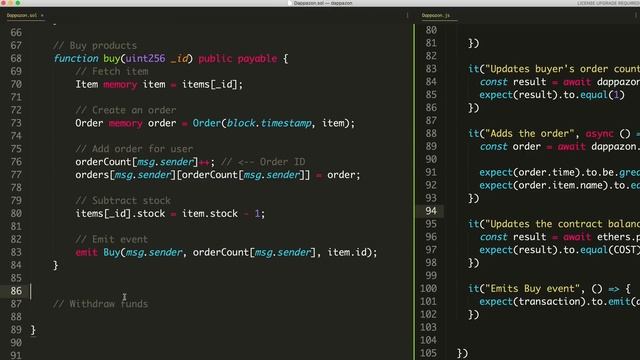Viewport: 640px width, 360px height.
Task: Switch to the Dappazon.sol tab
Action: (22, 16)
